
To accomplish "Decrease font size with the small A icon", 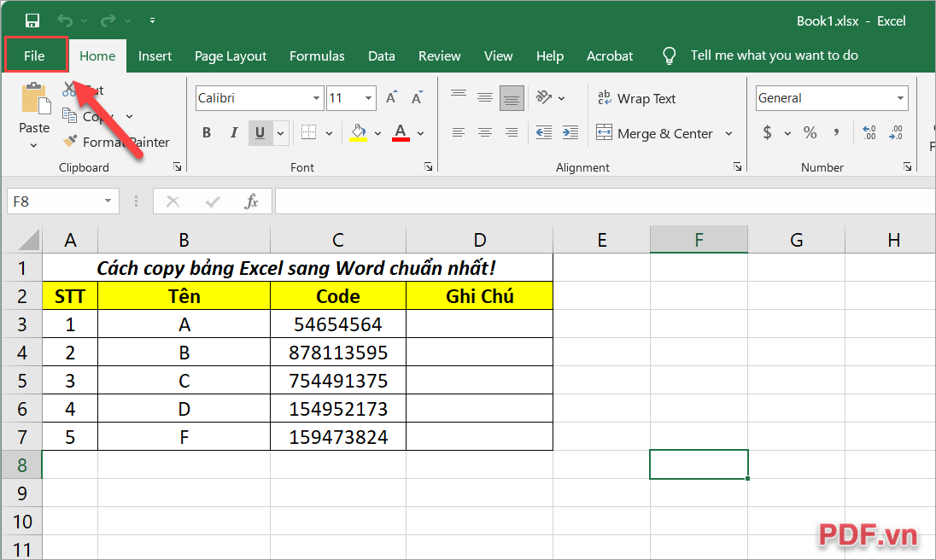I will [x=417, y=97].
